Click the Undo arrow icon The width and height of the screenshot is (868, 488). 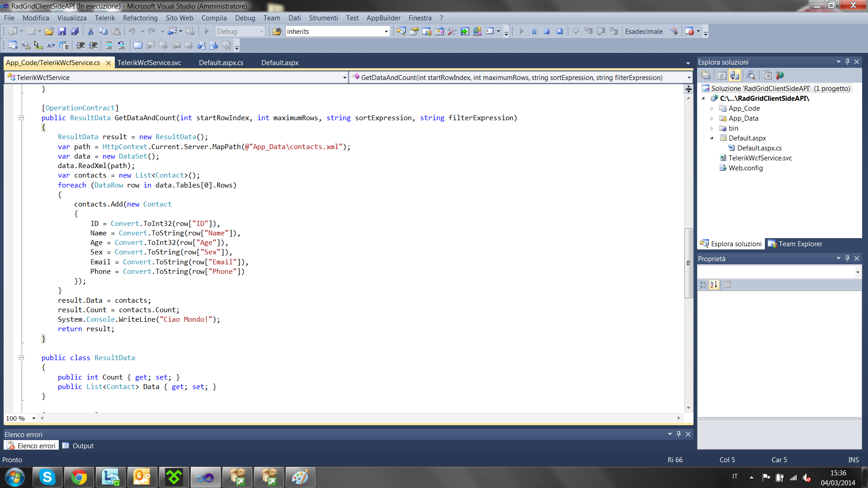click(132, 31)
